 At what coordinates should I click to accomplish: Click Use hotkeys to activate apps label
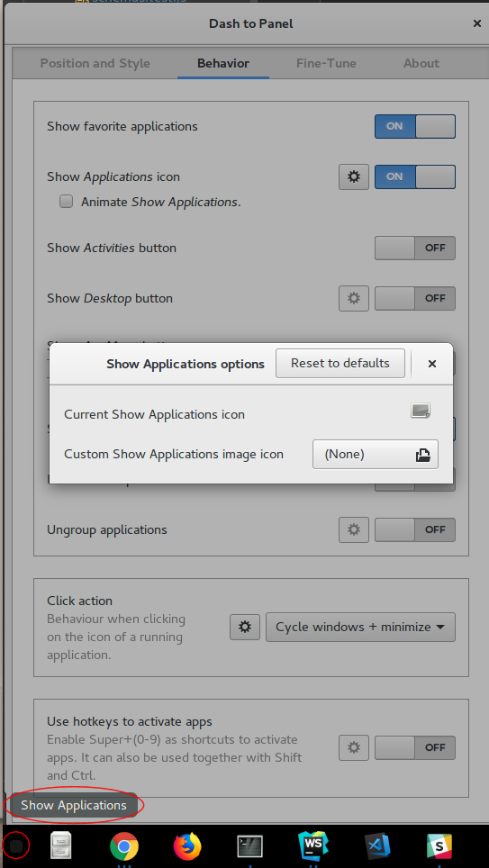point(130,722)
